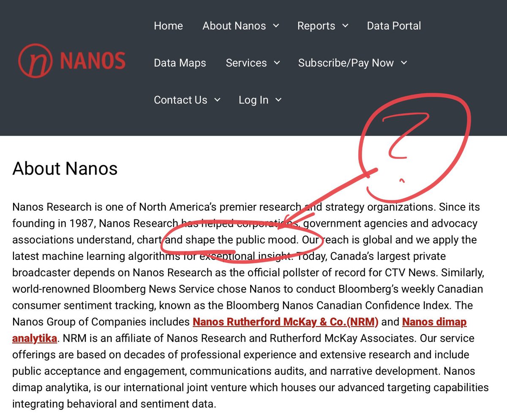This screenshot has width=507, height=420.
Task: Expand the About Nanos chevron
Action: [x=276, y=26]
